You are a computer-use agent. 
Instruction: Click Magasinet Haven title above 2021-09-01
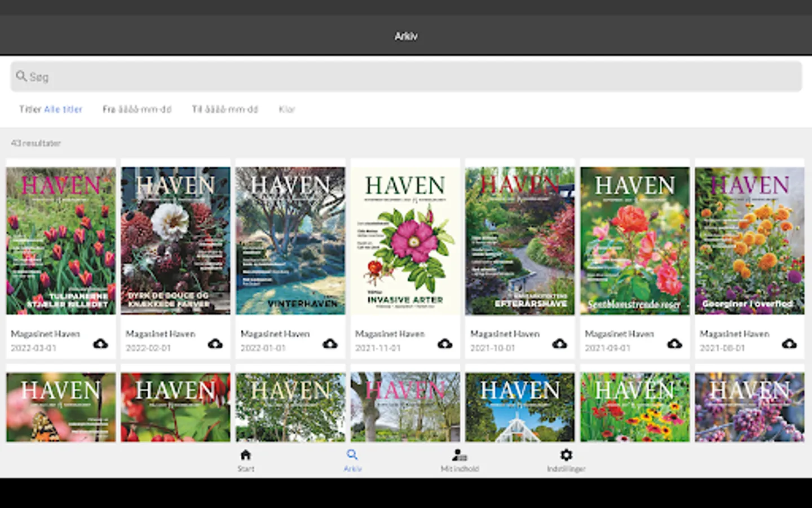(620, 334)
